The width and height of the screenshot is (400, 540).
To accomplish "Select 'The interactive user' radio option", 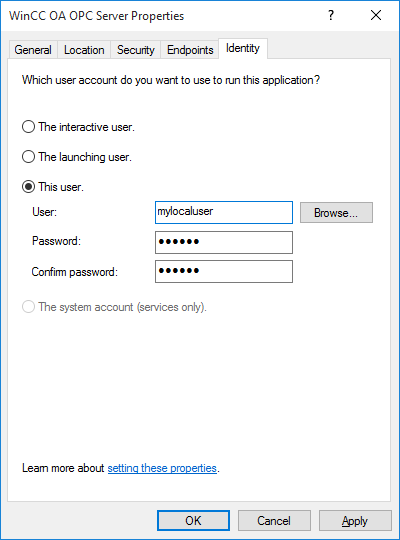I will point(28,127).
